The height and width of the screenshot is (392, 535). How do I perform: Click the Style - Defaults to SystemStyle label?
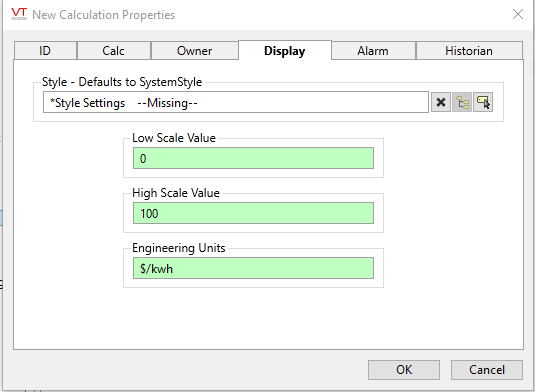tap(122, 82)
